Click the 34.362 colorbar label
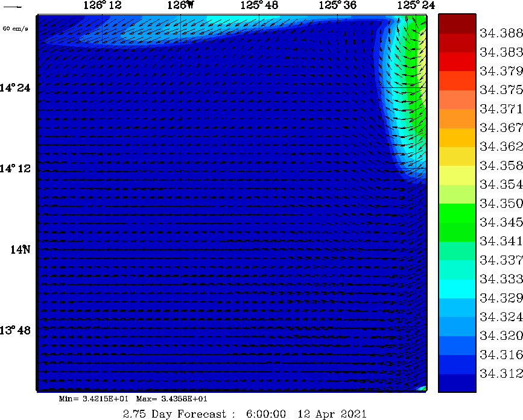 [x=501, y=146]
